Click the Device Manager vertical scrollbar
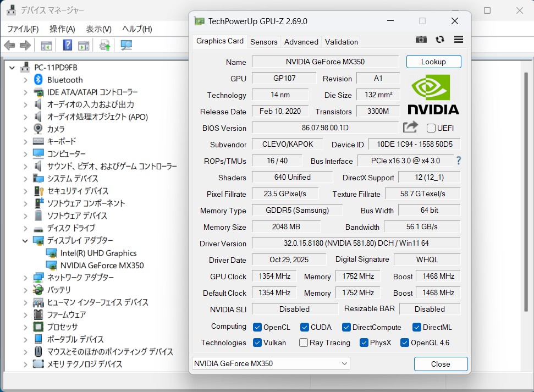 [x=526, y=191]
